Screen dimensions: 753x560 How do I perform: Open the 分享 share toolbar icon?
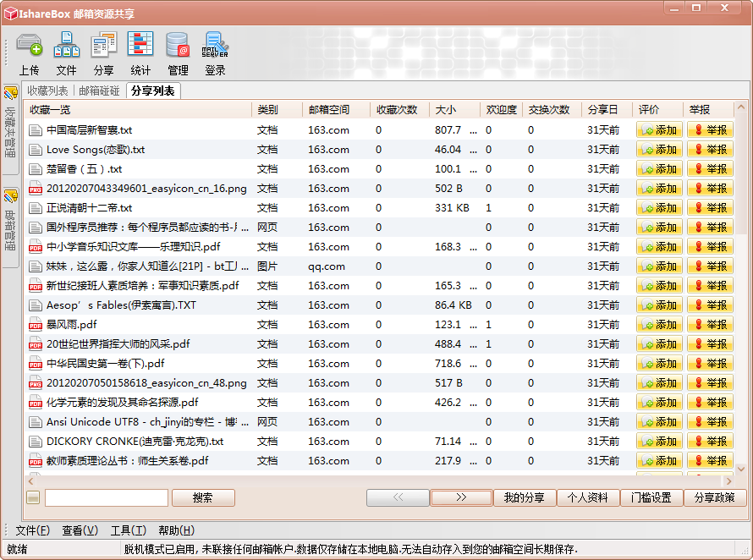103,53
